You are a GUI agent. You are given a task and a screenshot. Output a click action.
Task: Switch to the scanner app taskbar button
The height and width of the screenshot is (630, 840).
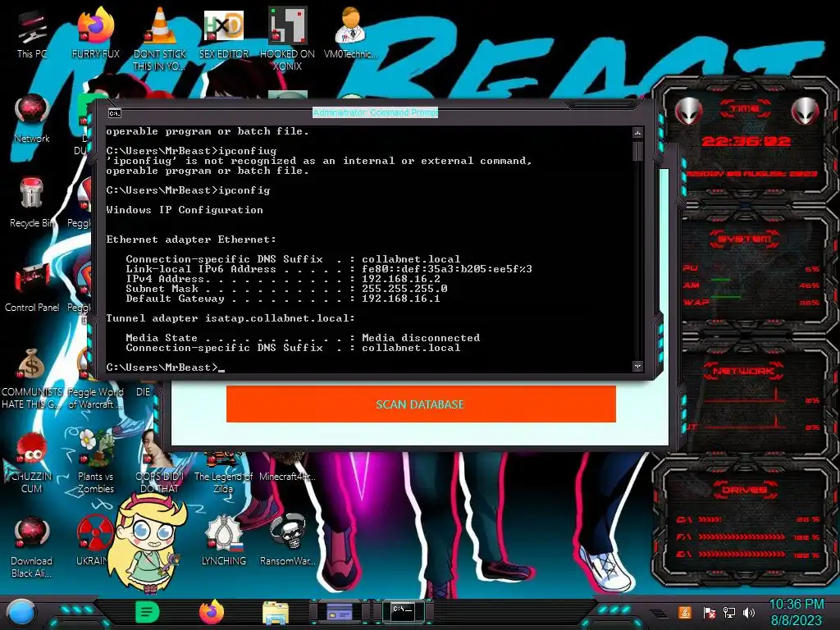click(339, 612)
